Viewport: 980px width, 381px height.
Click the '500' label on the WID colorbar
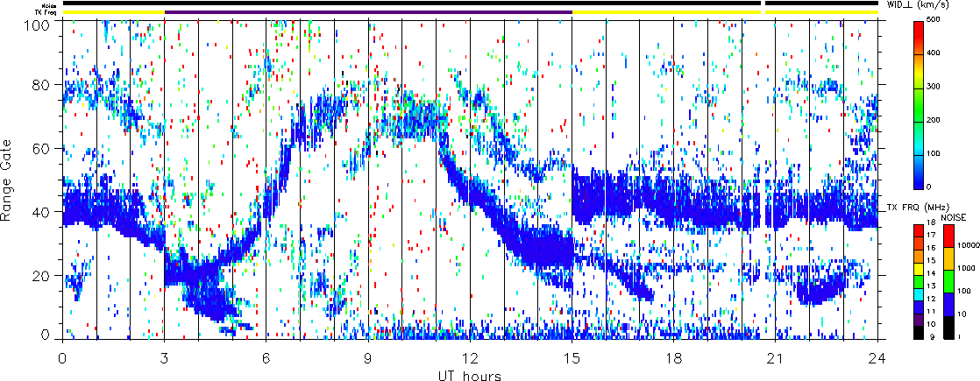935,21
